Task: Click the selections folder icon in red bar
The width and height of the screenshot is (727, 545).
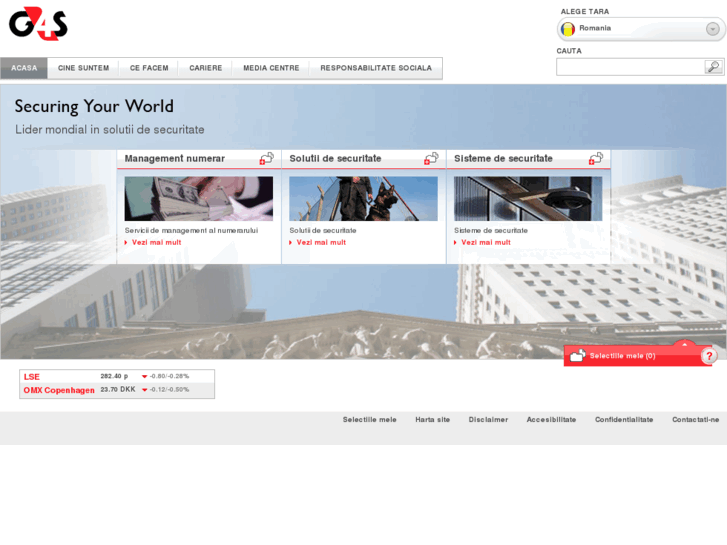Action: (x=577, y=356)
